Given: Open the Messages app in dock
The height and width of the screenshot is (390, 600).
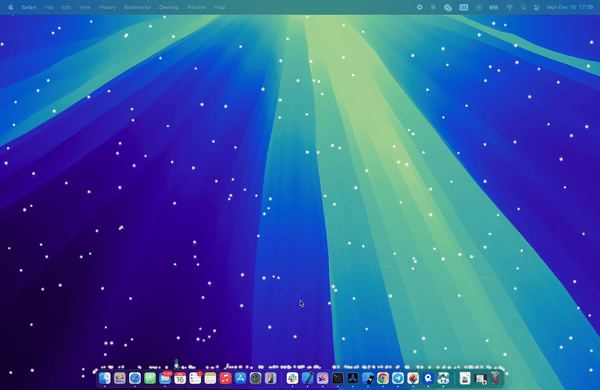Looking at the screenshot, I should pos(150,378).
